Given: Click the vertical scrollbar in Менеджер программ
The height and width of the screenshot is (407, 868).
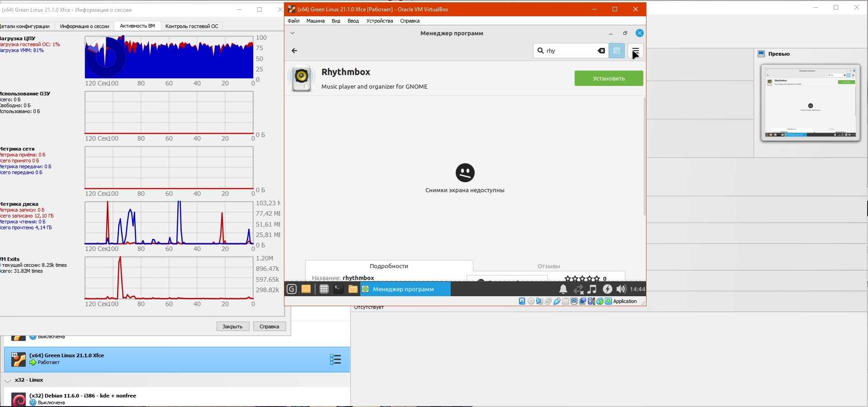Looking at the screenshot, I should pyautogui.click(x=644, y=156).
